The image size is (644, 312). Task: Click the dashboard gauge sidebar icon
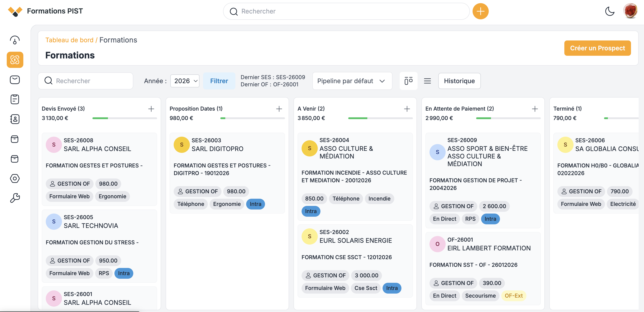pos(15,40)
